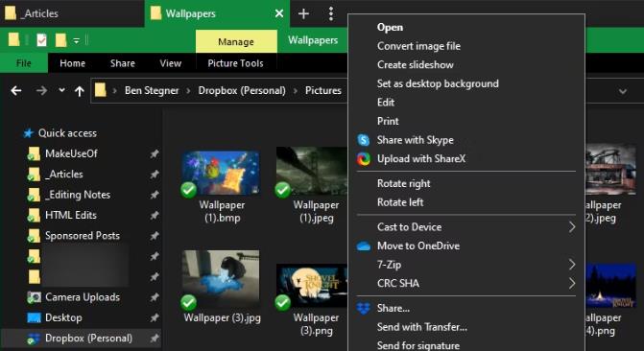The height and width of the screenshot is (351, 644).
Task: Go back with the back arrow
Action: point(16,90)
